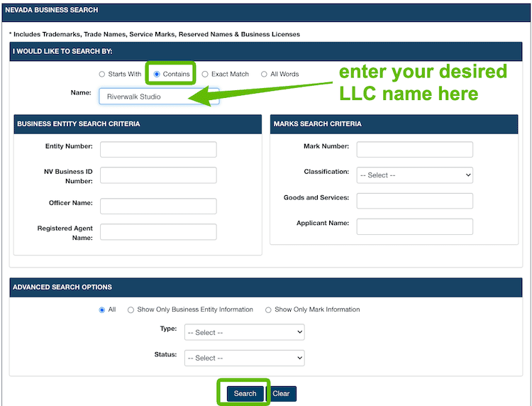
Task: Click the Nevada Business Search header text
Action: (x=52, y=10)
